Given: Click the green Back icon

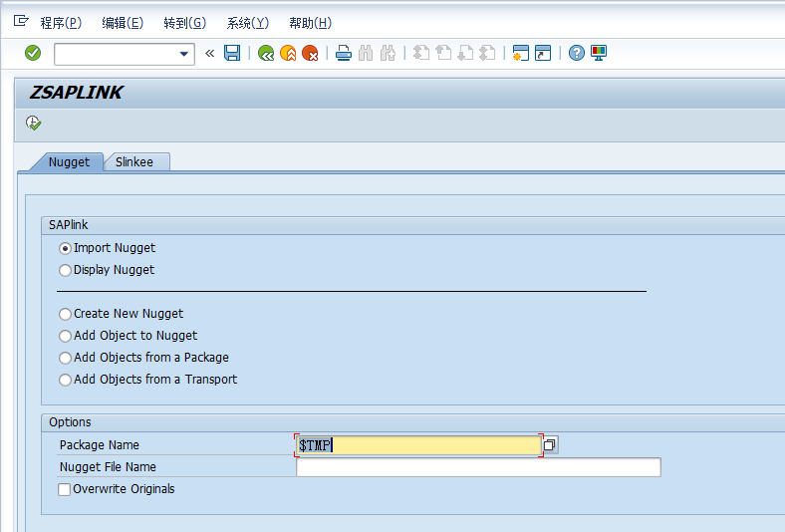Looking at the screenshot, I should click(266, 53).
